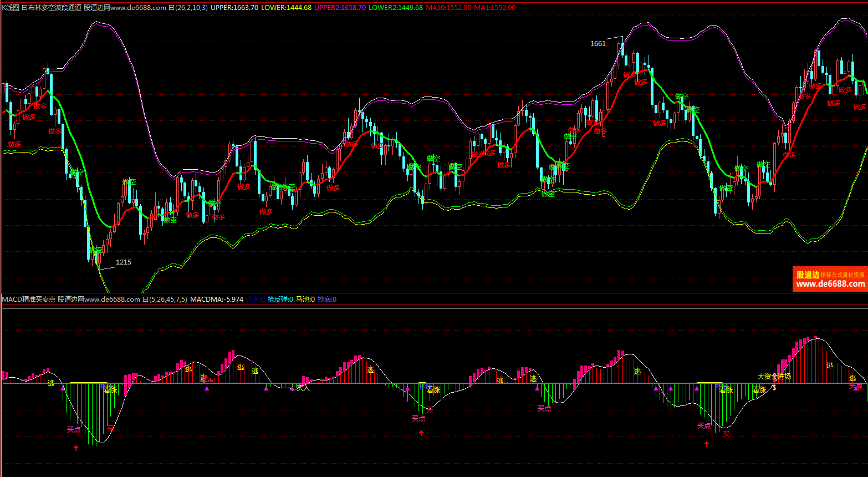The height and width of the screenshot is (477, 868).
Task: Click the leftmost magenta triangle marker in MACD panel
Action: click(63, 388)
